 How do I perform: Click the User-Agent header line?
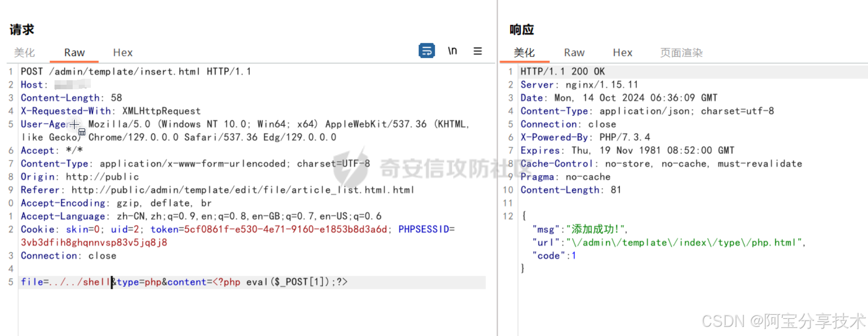tap(245, 131)
